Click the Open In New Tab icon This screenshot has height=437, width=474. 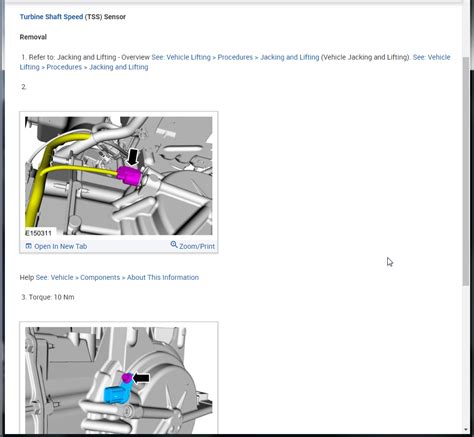29,246
